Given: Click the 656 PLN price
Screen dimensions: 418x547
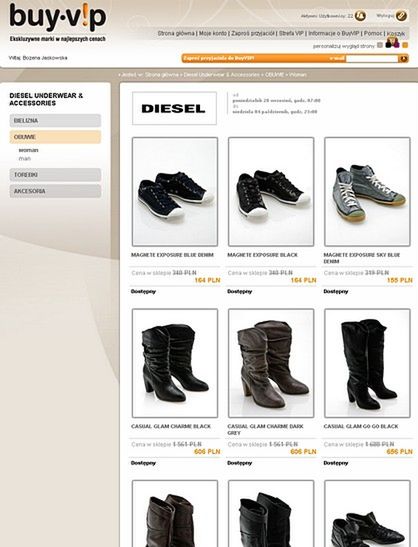Looking at the screenshot, I should click(x=400, y=452).
